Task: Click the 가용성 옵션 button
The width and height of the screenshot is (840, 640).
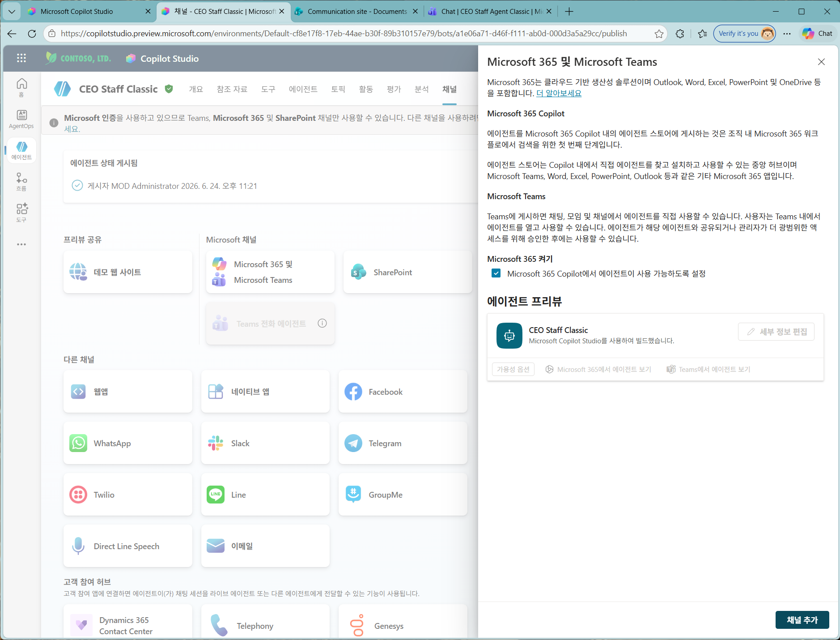Action: coord(513,369)
